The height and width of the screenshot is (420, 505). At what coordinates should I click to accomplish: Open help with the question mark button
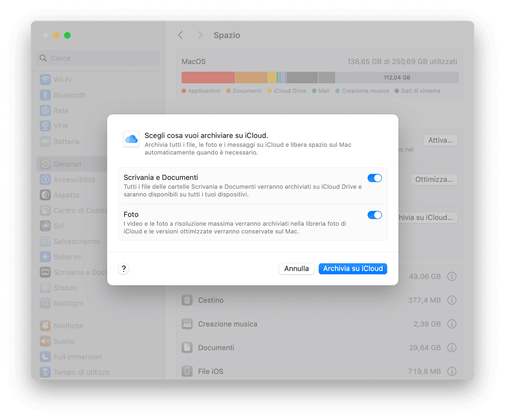[124, 269]
